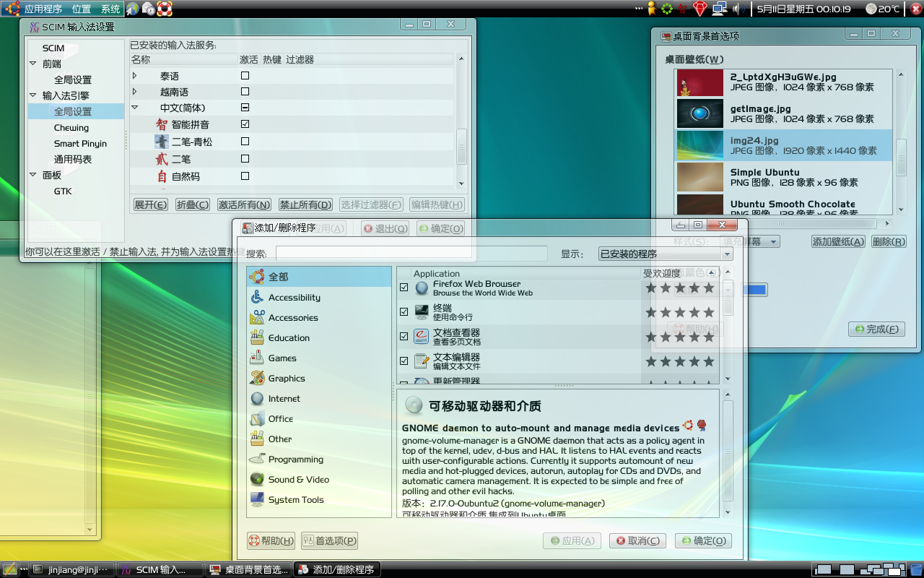Click the Internet globe category icon
This screenshot has width=924, height=578.
pos(257,398)
